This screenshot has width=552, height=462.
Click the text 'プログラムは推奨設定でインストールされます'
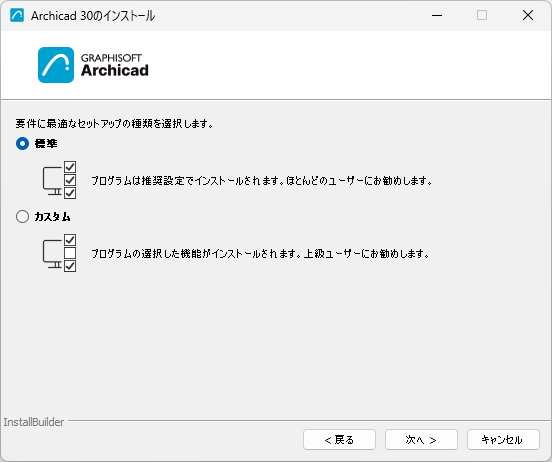click(187, 181)
